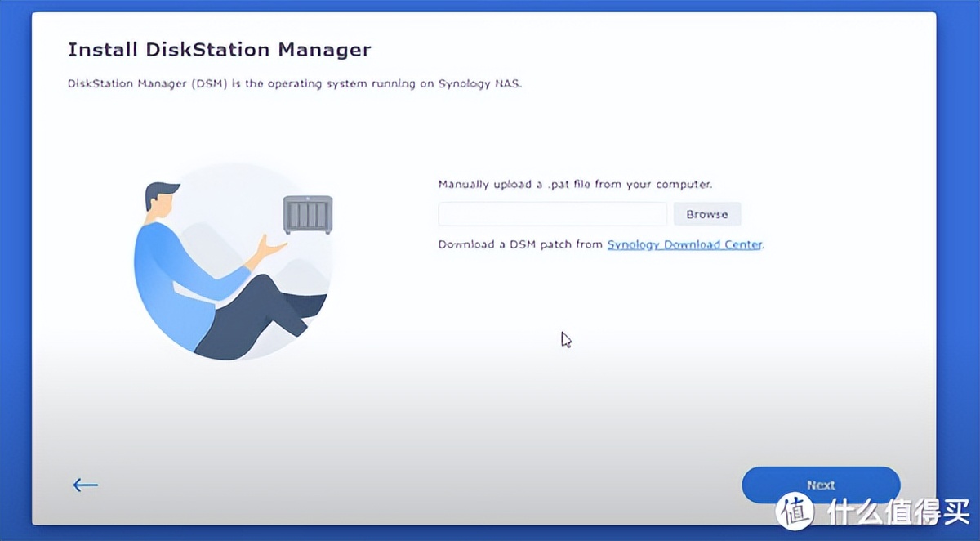Focus the .pat file path input field
The width and height of the screenshot is (980, 541).
pos(553,214)
